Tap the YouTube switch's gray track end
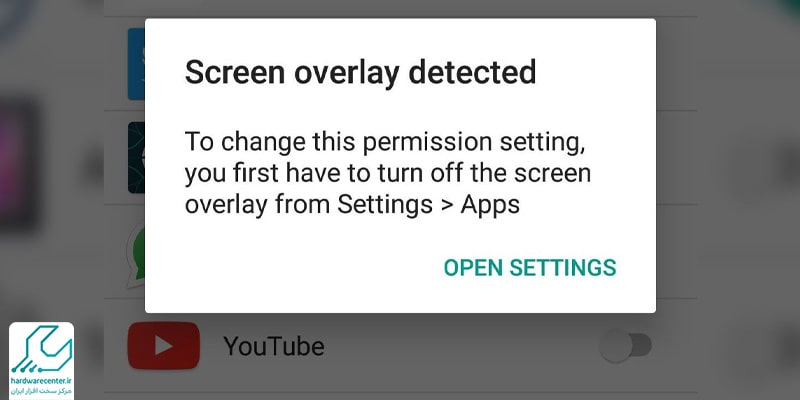The width and height of the screenshot is (800, 400). pos(644,345)
